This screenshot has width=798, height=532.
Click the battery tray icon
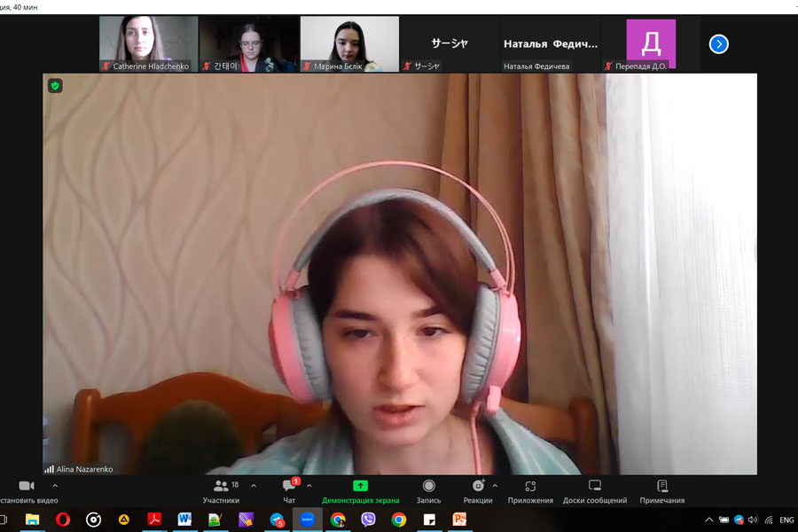tap(724, 520)
